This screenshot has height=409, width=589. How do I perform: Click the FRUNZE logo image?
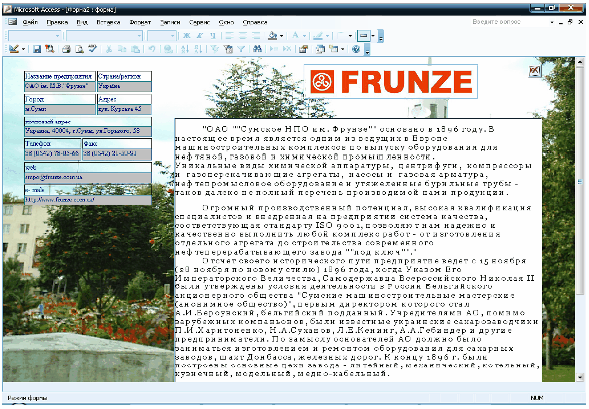[391, 81]
